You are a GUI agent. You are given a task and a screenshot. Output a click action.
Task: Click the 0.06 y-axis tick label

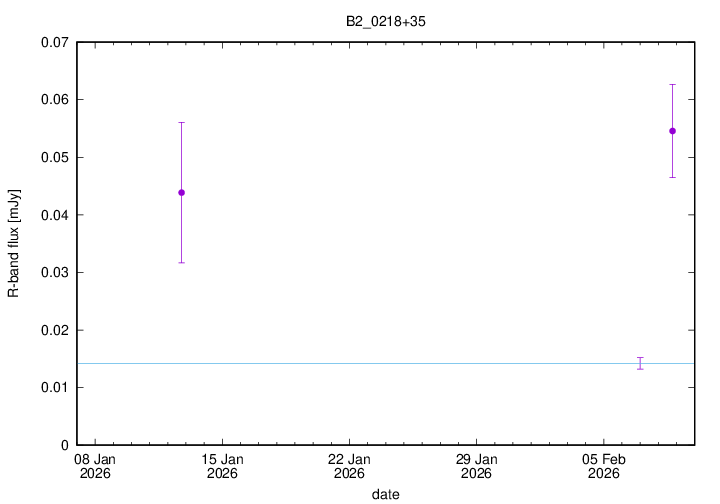[x=52, y=100]
